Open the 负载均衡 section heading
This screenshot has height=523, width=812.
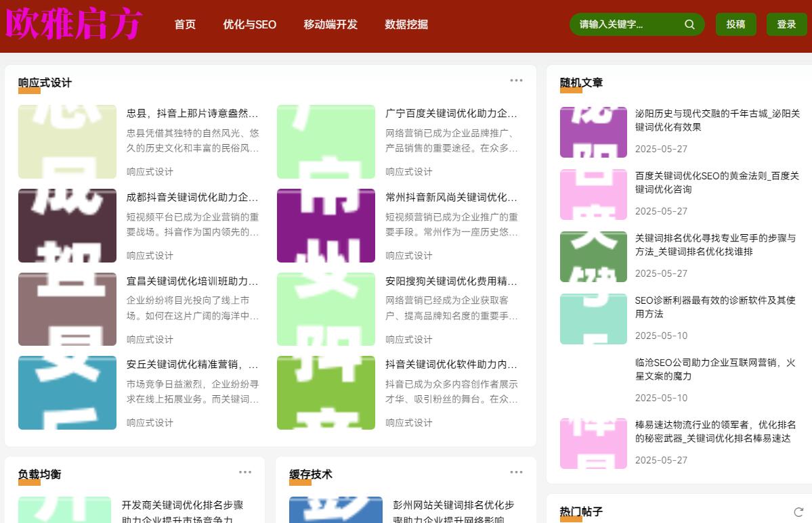40,474
